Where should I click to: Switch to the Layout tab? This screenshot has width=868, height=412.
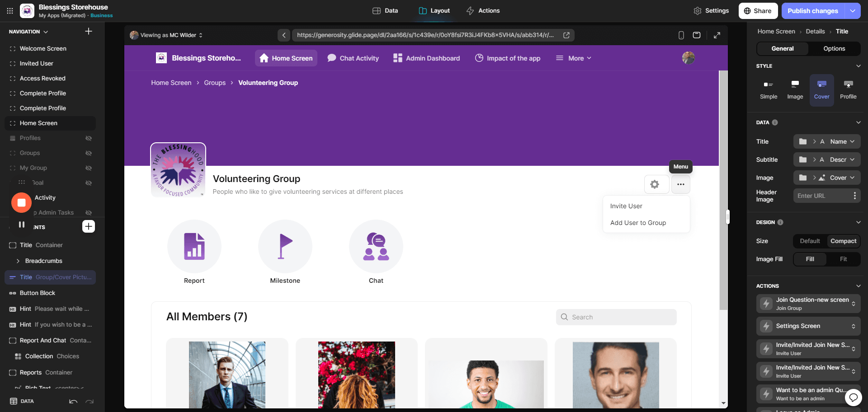[434, 11]
